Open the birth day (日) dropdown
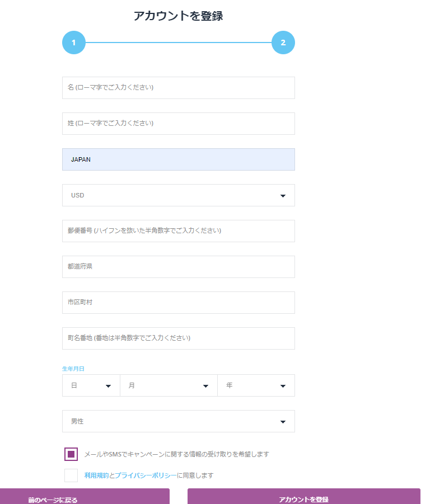Viewport: 421px width, 504px height. coord(91,385)
